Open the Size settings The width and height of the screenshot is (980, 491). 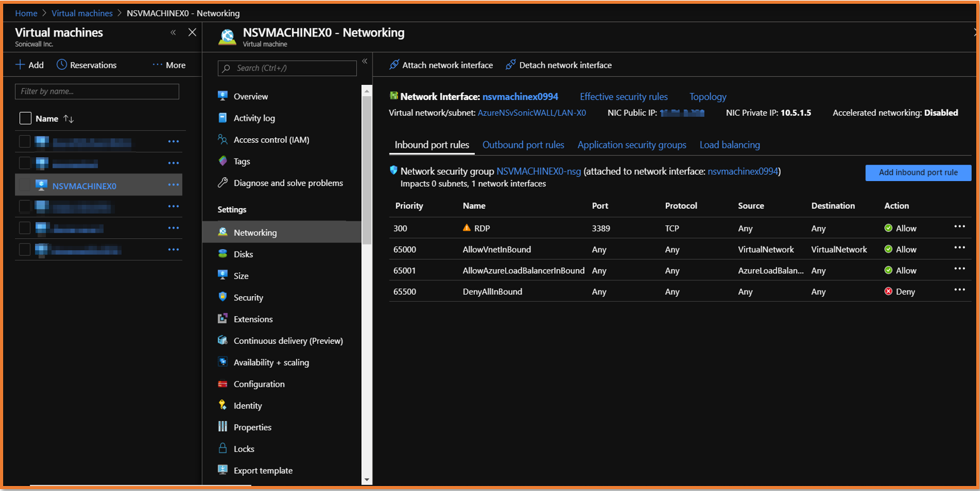tap(241, 276)
